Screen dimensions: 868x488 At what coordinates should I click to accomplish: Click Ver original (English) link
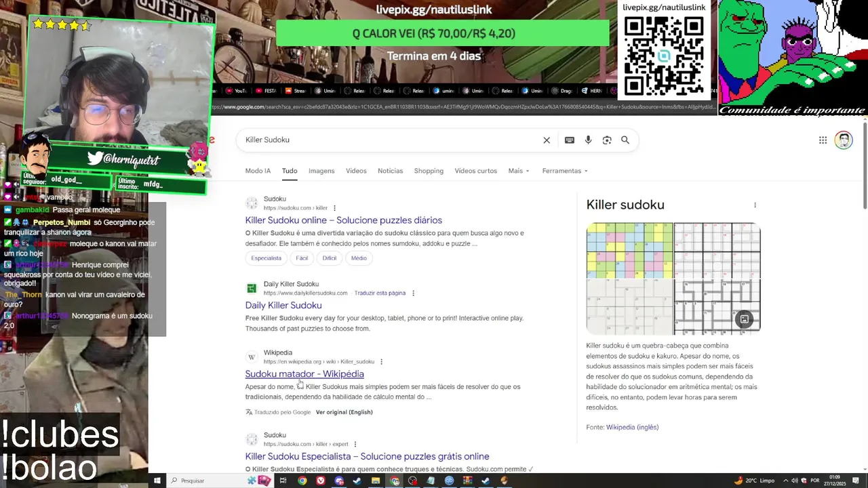344,412
